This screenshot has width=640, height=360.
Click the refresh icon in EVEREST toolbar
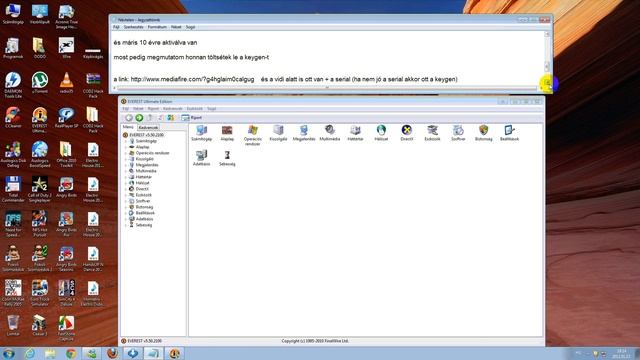160,118
